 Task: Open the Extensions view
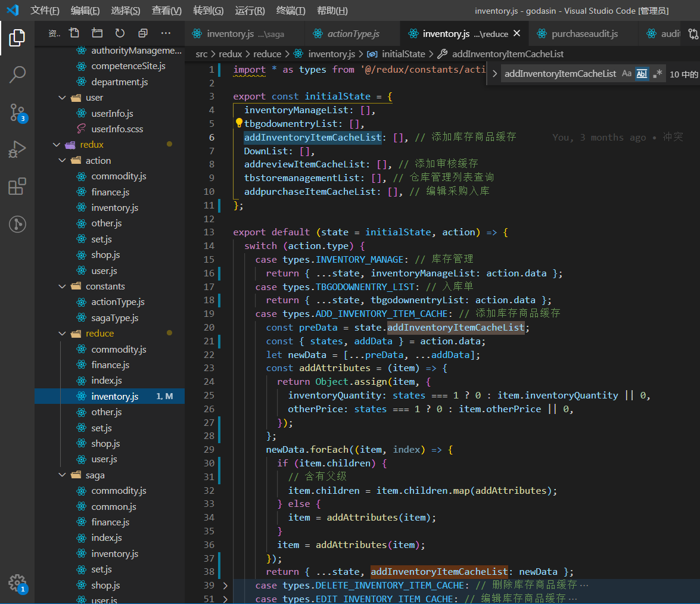(x=17, y=186)
